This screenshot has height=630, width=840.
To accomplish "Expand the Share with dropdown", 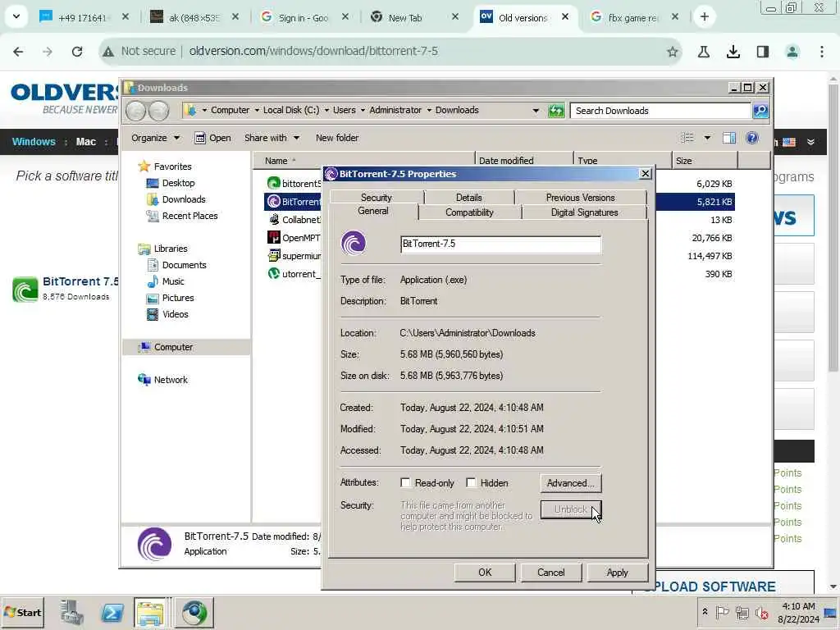I will (x=272, y=138).
